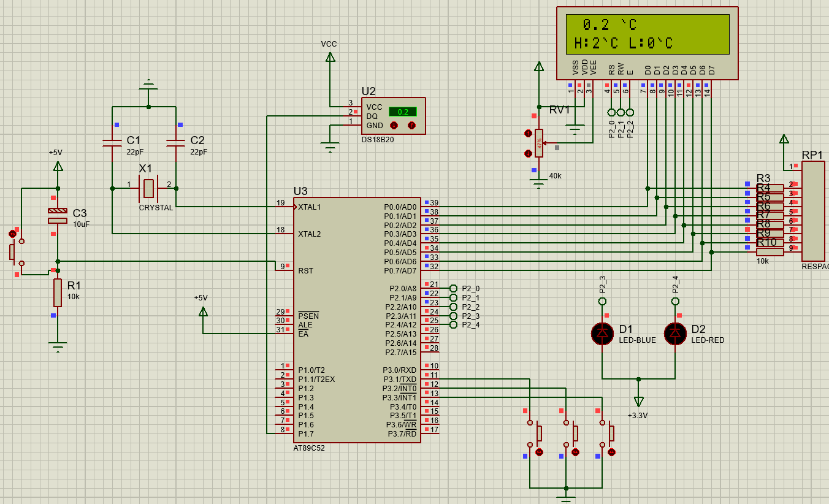
Task: Select the P2_0 terminal on LCD RS pin
Action: point(611,112)
